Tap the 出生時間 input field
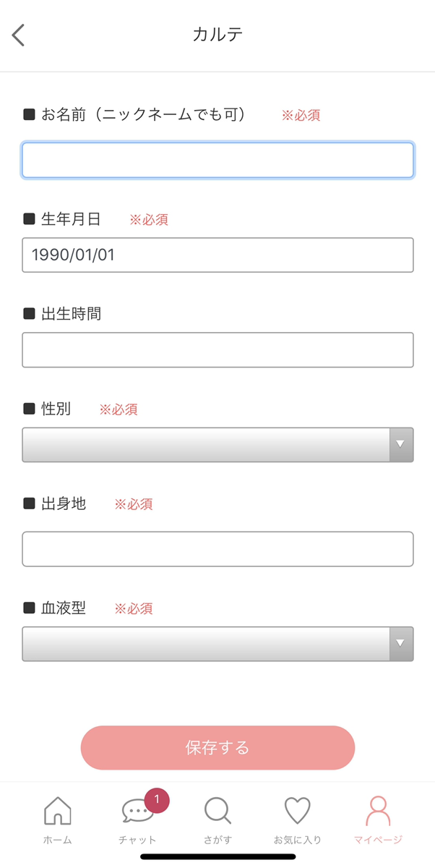 point(217,350)
